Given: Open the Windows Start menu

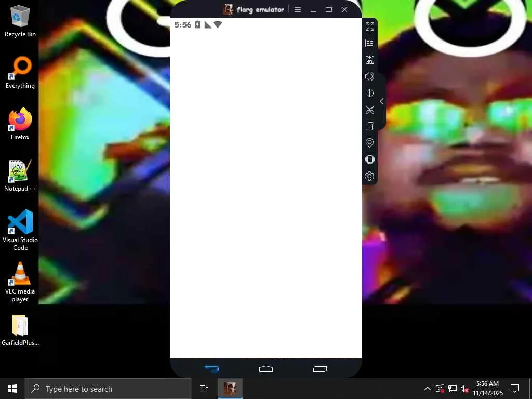Looking at the screenshot, I should point(12,389).
